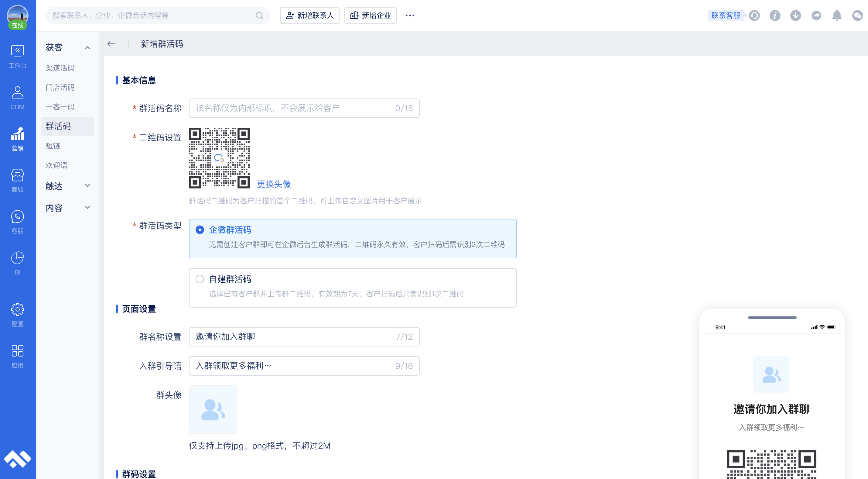Focus the top search box
868x479 pixels.
[x=158, y=16]
